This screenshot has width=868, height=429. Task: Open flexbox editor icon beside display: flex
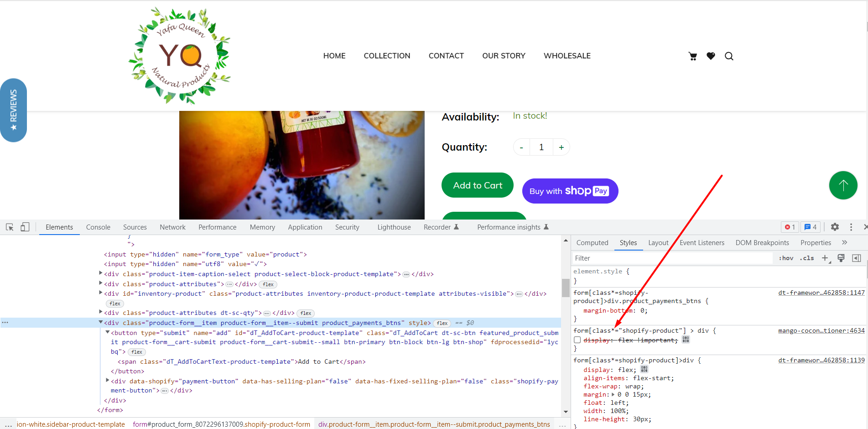click(x=644, y=369)
